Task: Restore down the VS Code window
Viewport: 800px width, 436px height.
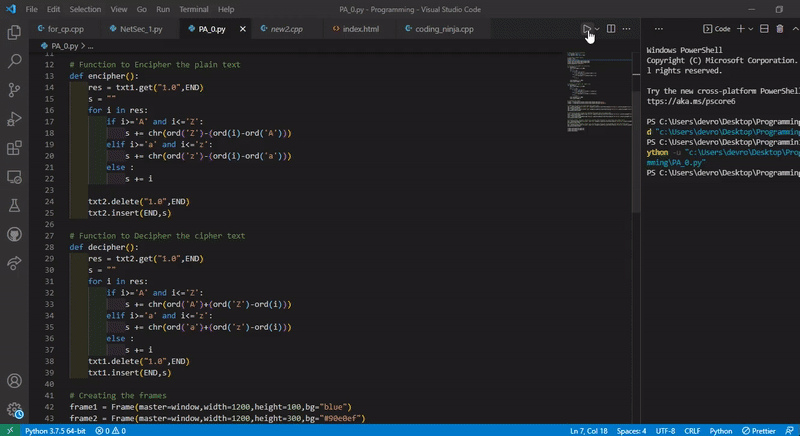Action: click(779, 9)
